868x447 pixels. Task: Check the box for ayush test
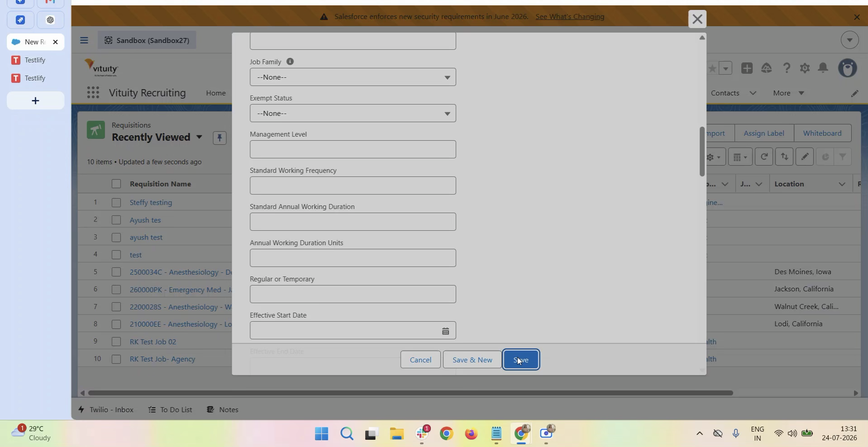point(116,238)
